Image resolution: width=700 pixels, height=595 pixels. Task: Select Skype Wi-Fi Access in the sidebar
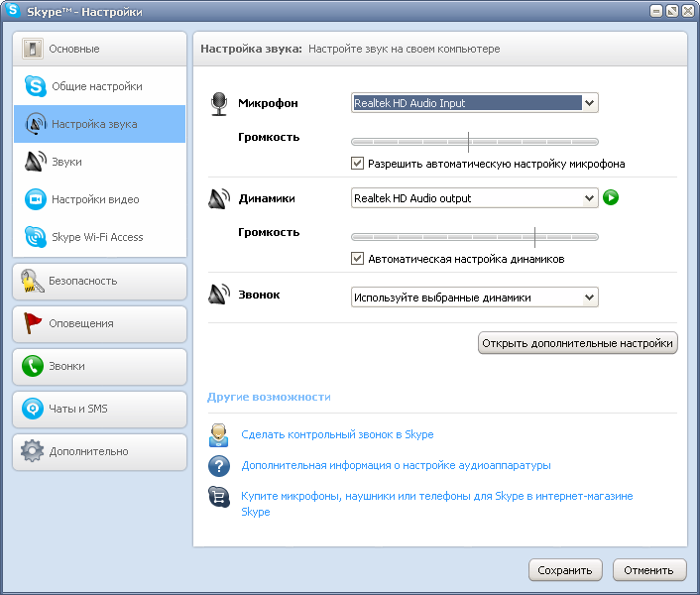pos(99,237)
